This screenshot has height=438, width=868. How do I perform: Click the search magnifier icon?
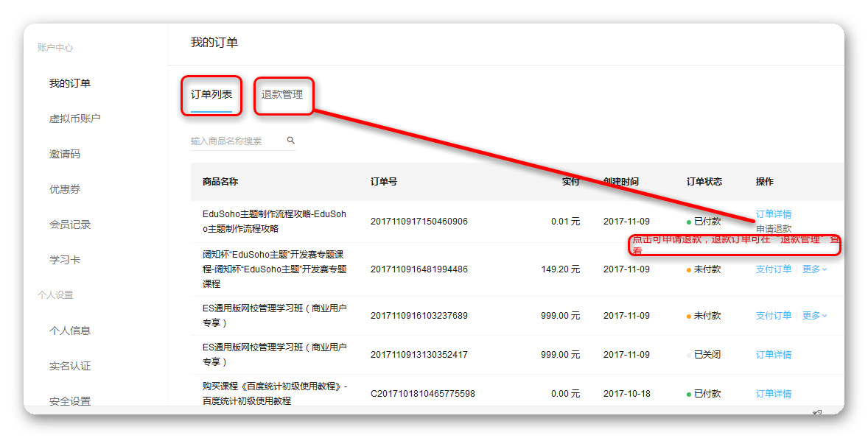point(291,141)
